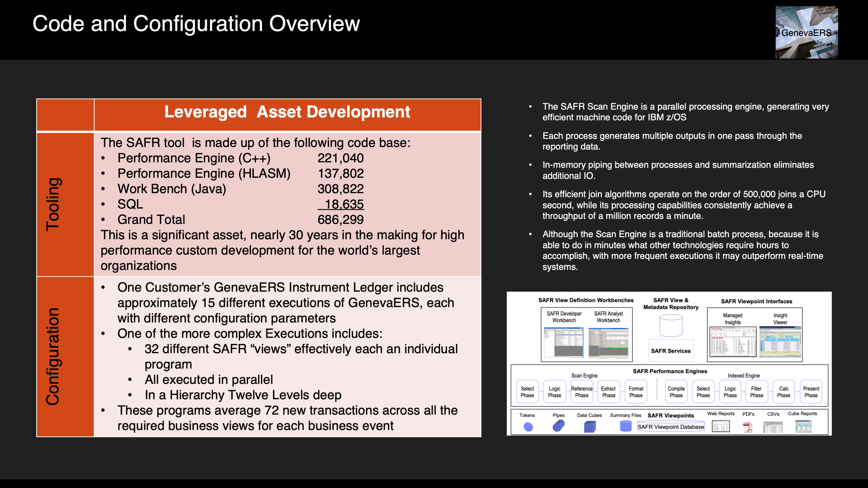Click the value 686,299
The width and height of the screenshot is (868, 488).
(341, 220)
